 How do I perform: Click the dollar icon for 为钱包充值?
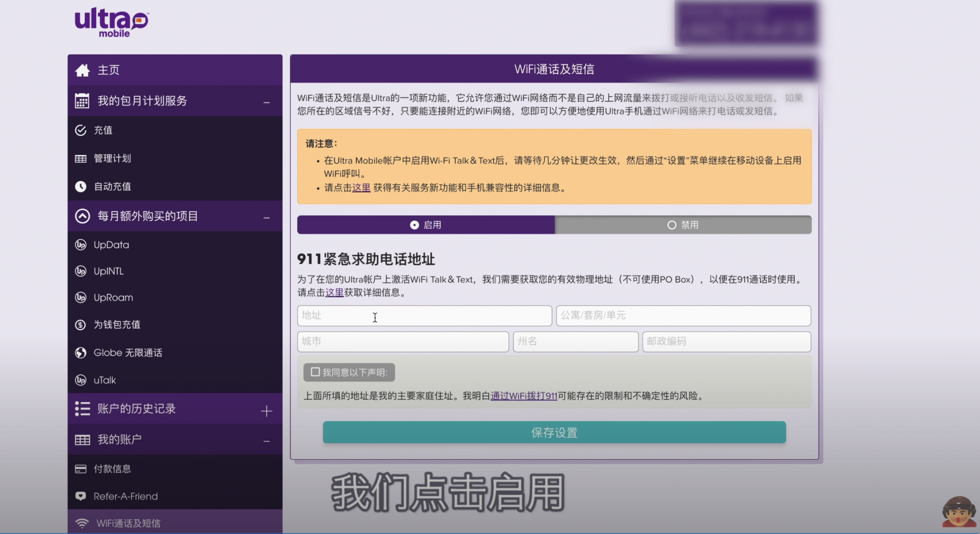tap(80, 325)
